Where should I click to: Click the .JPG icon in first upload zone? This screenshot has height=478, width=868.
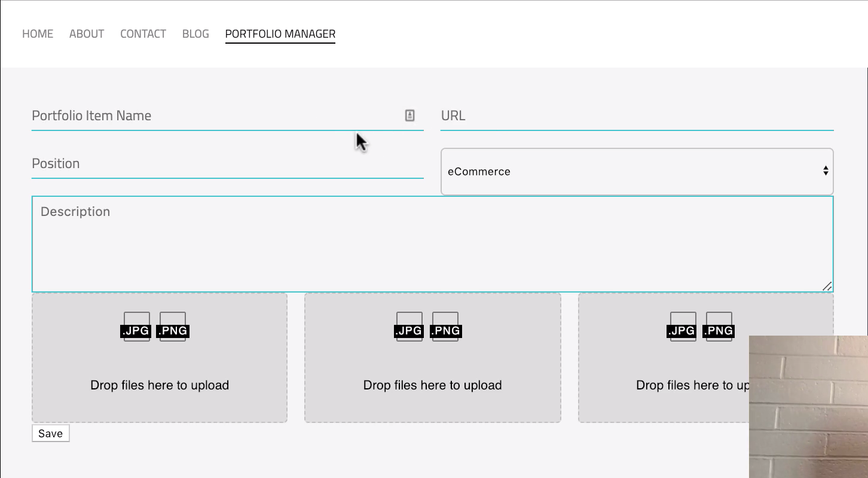pos(136,327)
